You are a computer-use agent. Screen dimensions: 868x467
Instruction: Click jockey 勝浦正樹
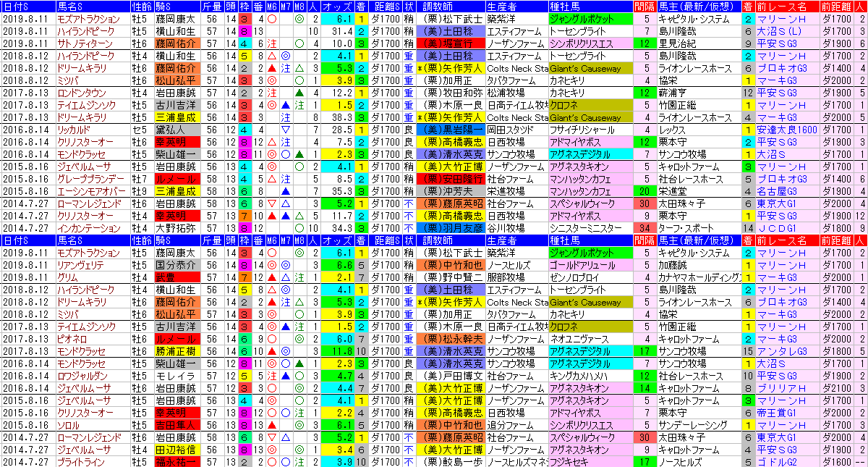(176, 351)
